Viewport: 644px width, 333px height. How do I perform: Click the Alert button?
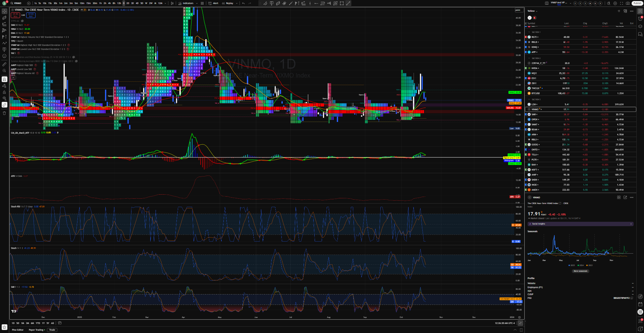213,3
